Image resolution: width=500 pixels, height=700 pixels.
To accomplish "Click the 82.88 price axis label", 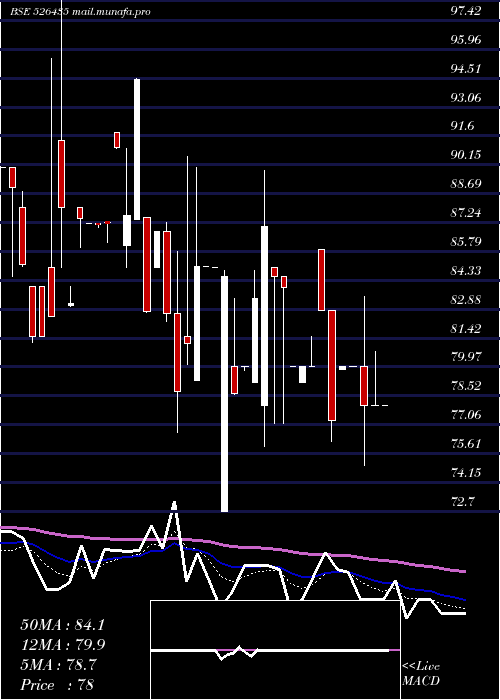I will coord(466,300).
